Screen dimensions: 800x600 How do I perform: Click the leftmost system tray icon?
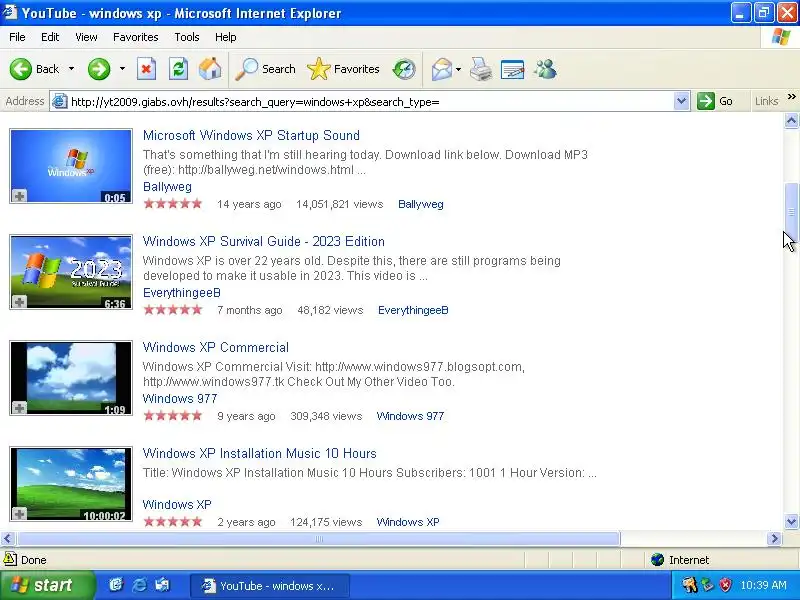tap(690, 585)
